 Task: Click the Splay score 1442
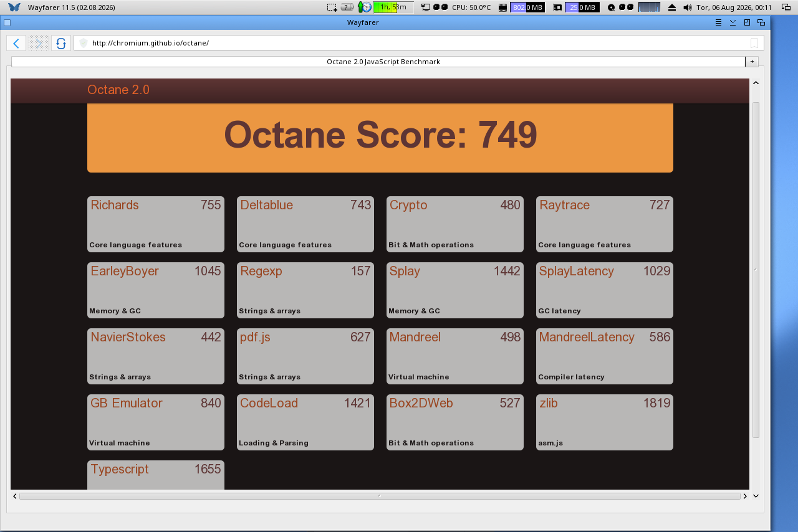click(507, 271)
